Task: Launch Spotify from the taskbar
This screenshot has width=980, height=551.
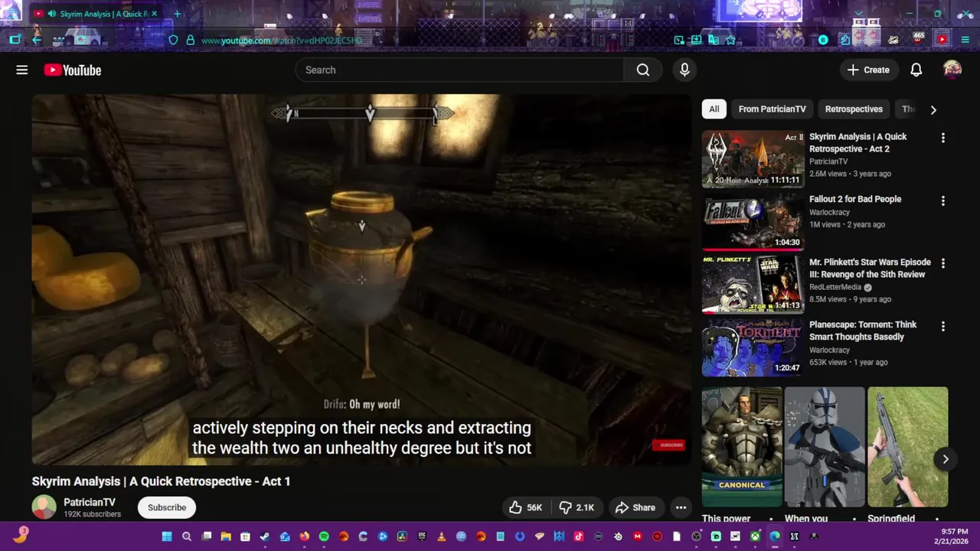Action: click(x=324, y=536)
